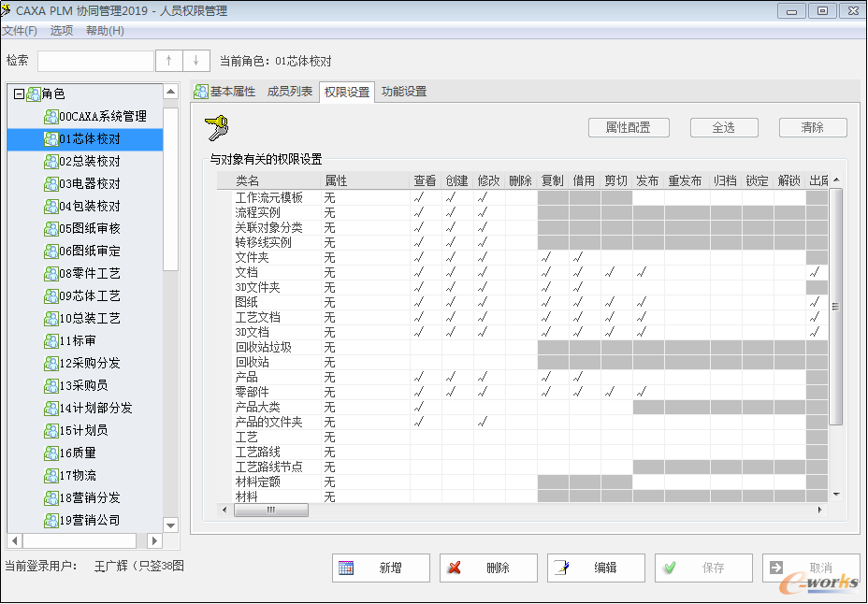Click the calendar icon on 新增 button
The width and height of the screenshot is (868, 604).
coord(346,568)
